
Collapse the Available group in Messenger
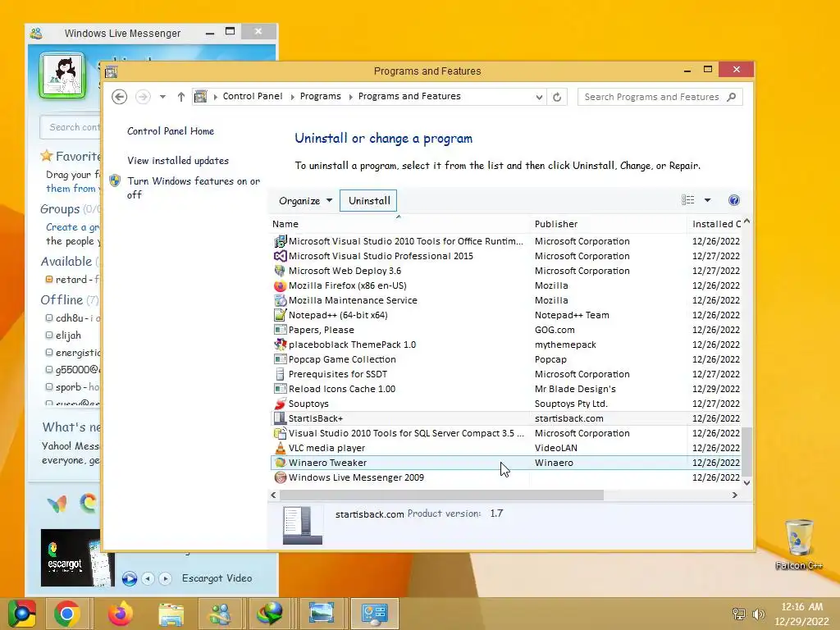66,262
